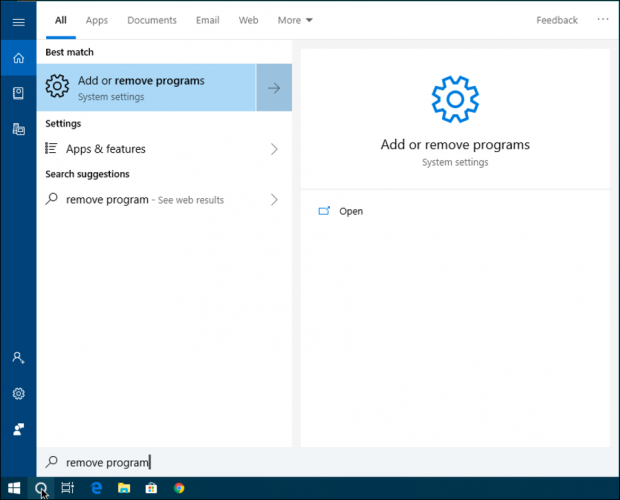Select the Home icon in sidebar

pos(18,57)
